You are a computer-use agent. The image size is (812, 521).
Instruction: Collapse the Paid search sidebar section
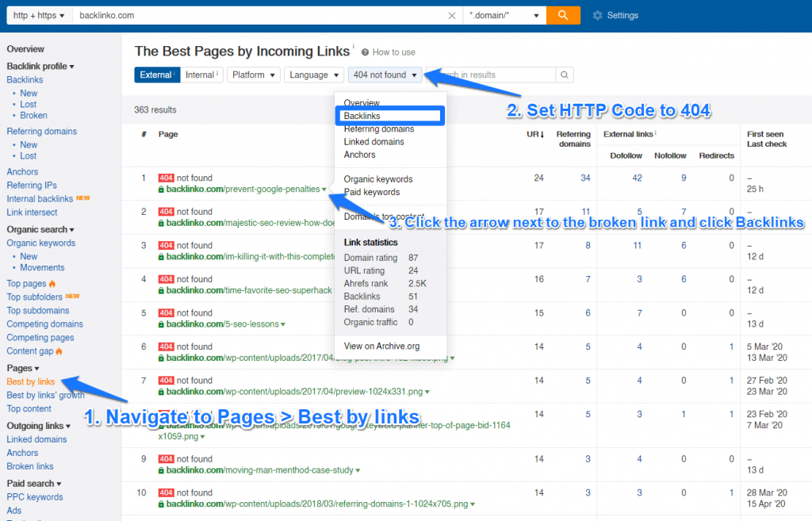(34, 483)
